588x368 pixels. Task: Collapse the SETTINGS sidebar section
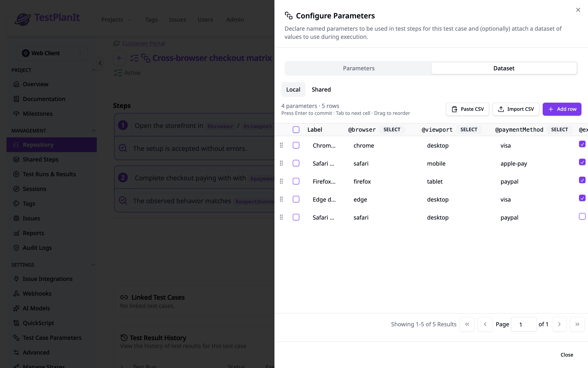coord(93,265)
